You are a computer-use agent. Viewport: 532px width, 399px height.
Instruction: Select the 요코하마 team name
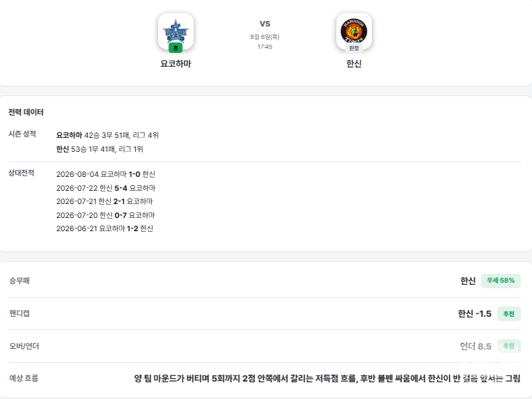[x=175, y=63]
